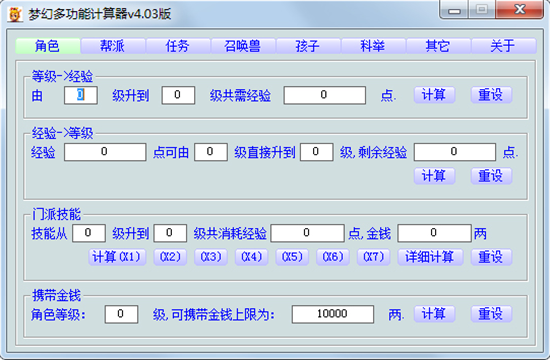Close the 梦幻多功能计算器 window
This screenshot has height=360, width=550.
pos(519,9)
